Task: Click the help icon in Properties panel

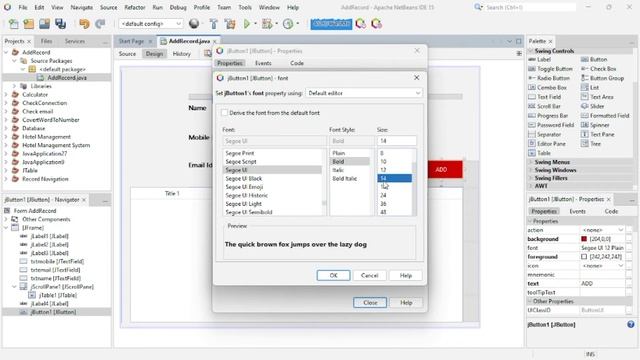Action: point(631,324)
